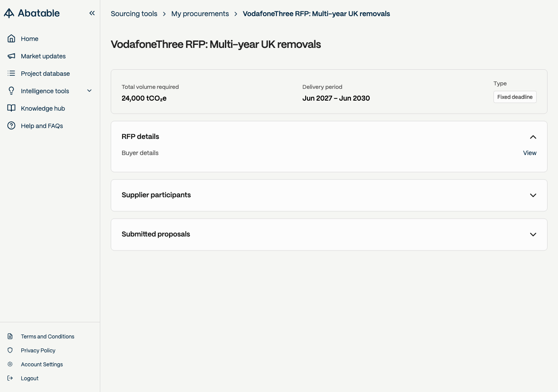Click the Help and FAQs question icon
This screenshot has height=392, width=558.
coord(11,126)
